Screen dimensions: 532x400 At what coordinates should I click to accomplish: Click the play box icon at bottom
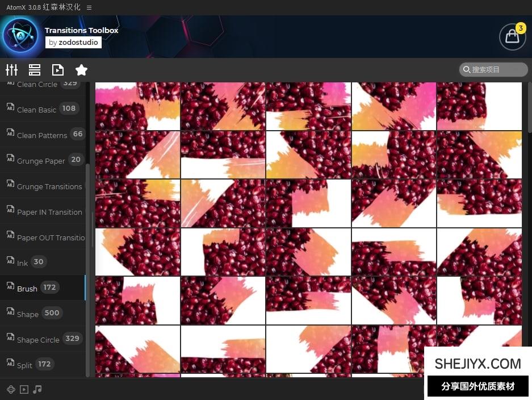click(x=24, y=389)
